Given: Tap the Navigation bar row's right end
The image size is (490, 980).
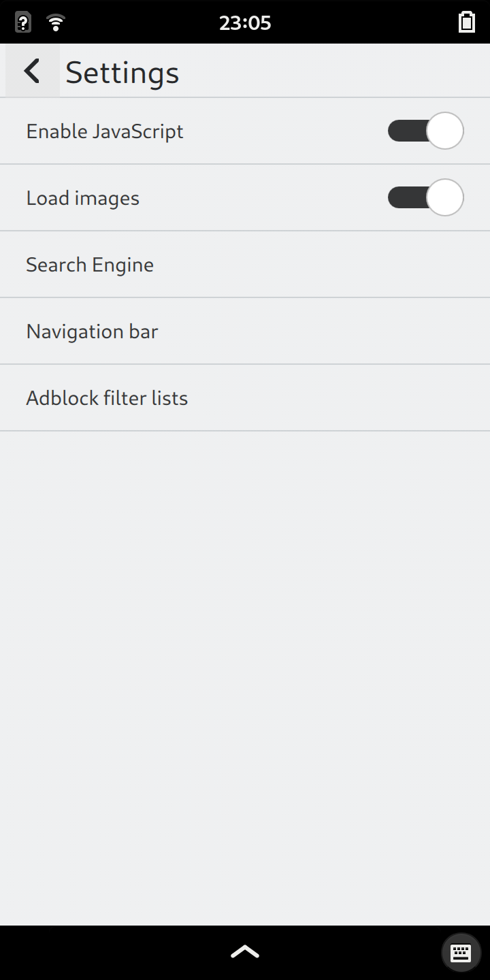Looking at the screenshot, I should pyautogui.click(x=449, y=331).
